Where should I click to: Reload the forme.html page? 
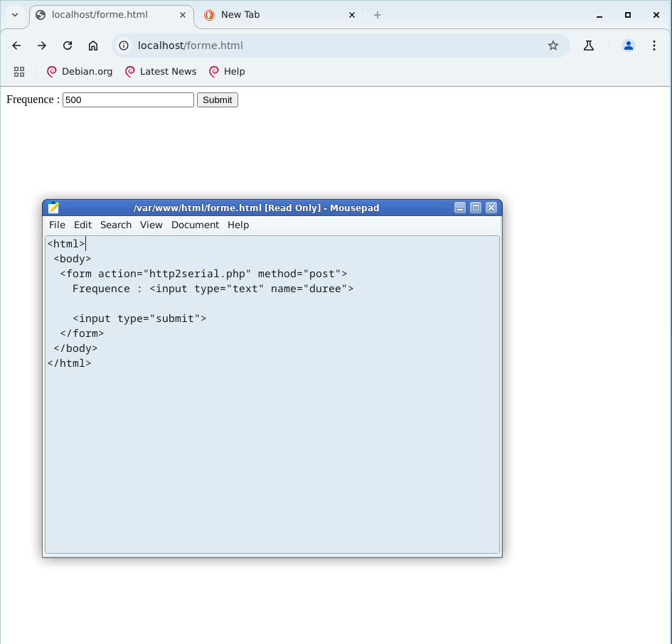[x=68, y=45]
